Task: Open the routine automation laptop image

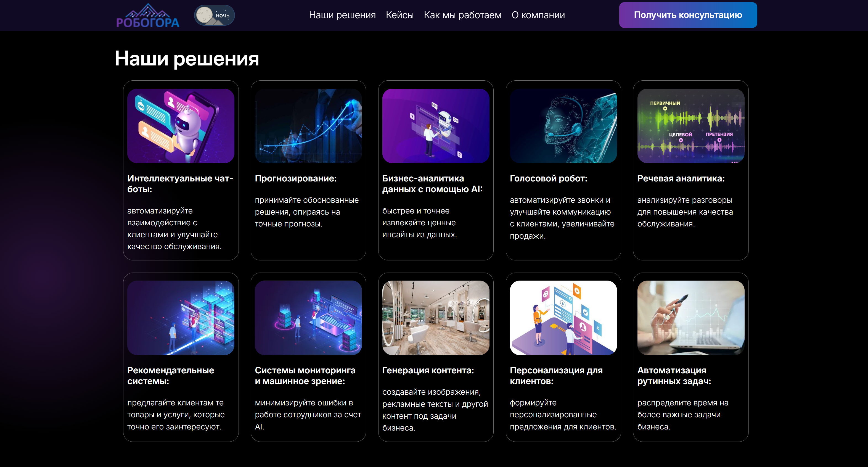Action: 691,318
